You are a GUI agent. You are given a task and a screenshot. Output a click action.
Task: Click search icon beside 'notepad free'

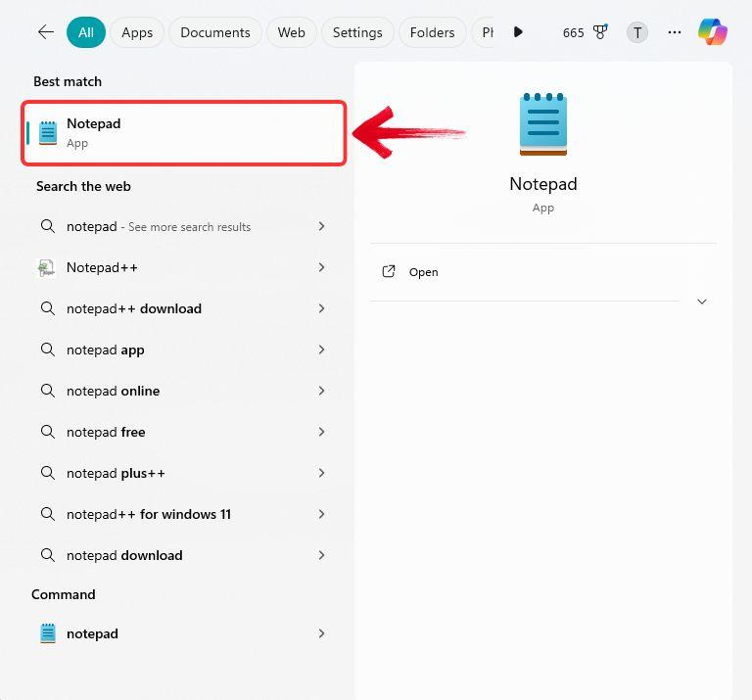(x=47, y=432)
